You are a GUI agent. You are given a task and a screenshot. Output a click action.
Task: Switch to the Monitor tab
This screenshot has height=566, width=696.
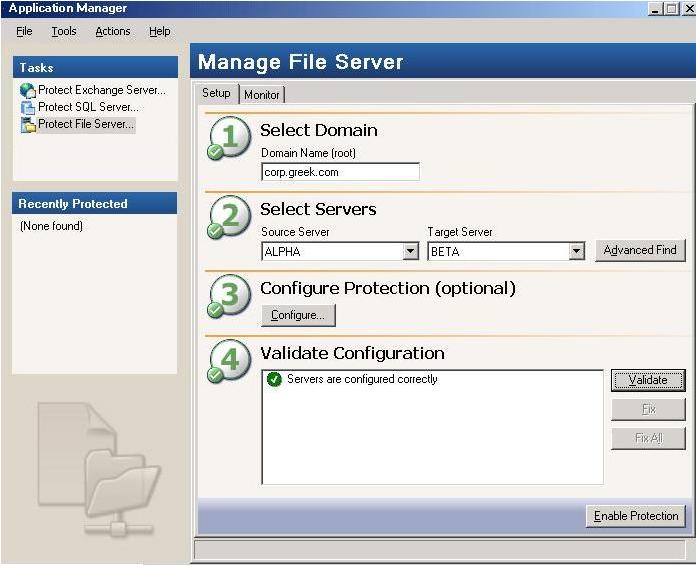click(x=262, y=95)
